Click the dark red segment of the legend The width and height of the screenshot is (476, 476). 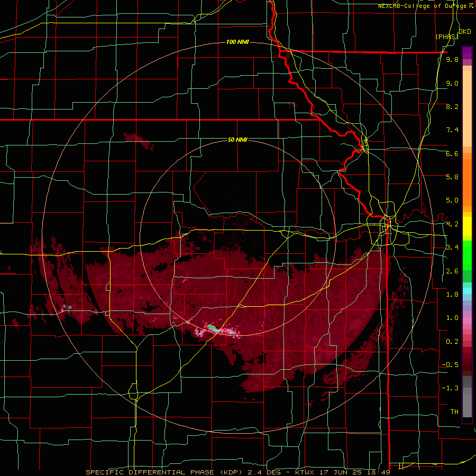(467, 361)
